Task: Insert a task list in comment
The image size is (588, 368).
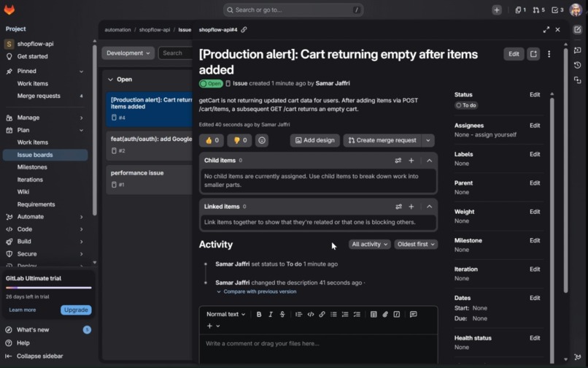Action: pos(357,314)
